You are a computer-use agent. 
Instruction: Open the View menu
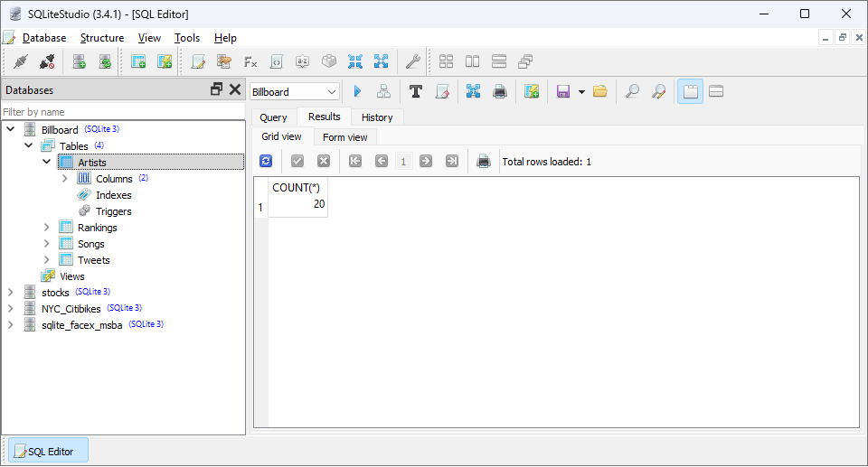point(149,38)
